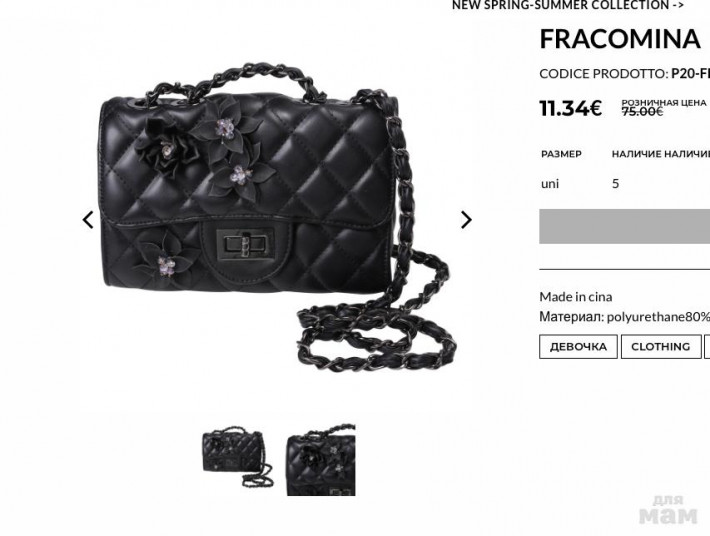This screenshot has width=710, height=536.
Task: Show the previous product image arrow
Action: tap(88, 220)
